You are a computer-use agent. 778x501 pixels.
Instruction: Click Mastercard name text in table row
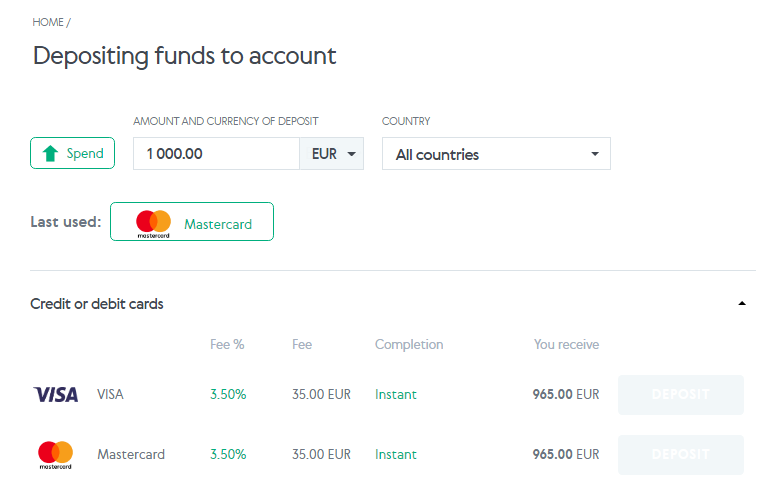pos(131,454)
